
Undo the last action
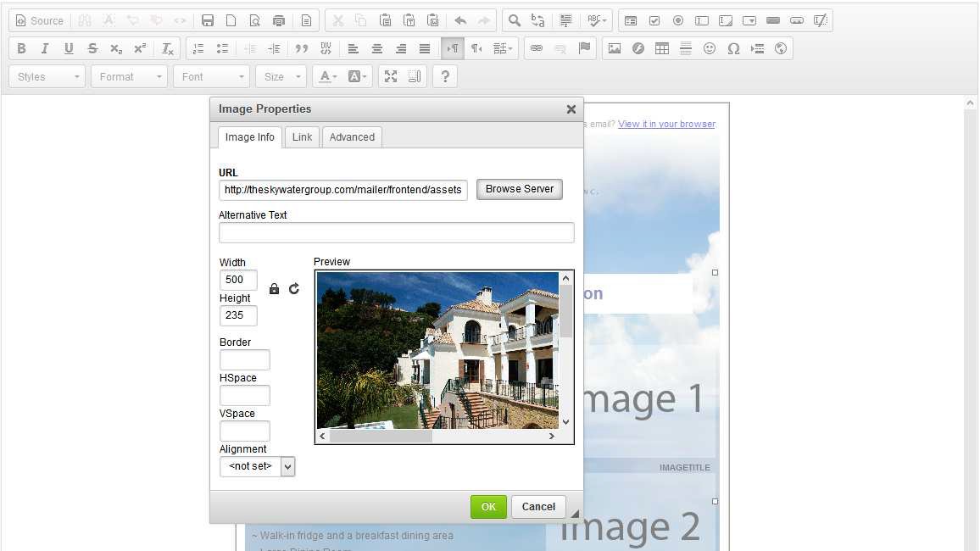(460, 20)
